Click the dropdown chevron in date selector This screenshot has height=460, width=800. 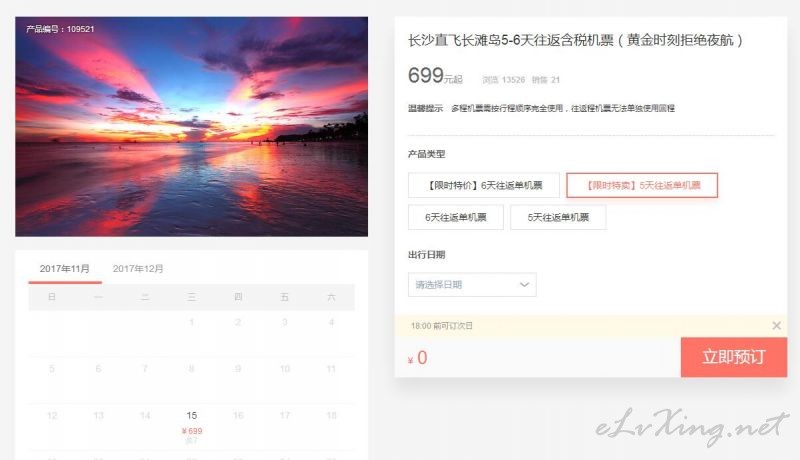click(524, 285)
